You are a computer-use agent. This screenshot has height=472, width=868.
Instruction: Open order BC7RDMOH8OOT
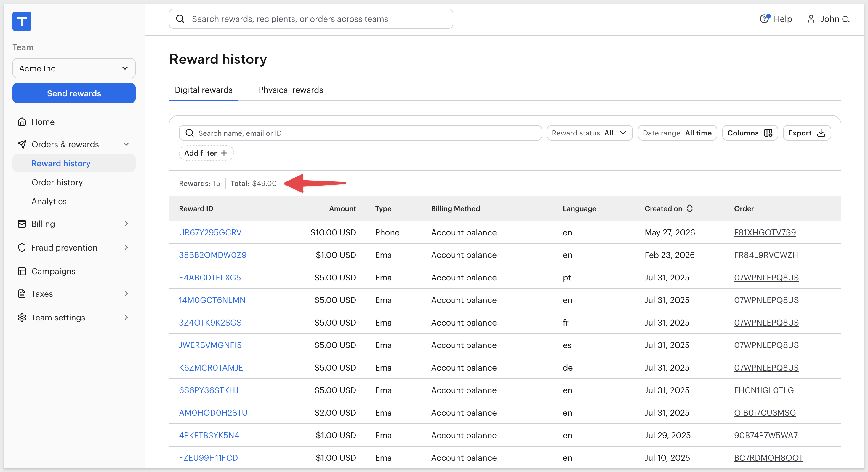[768, 458]
